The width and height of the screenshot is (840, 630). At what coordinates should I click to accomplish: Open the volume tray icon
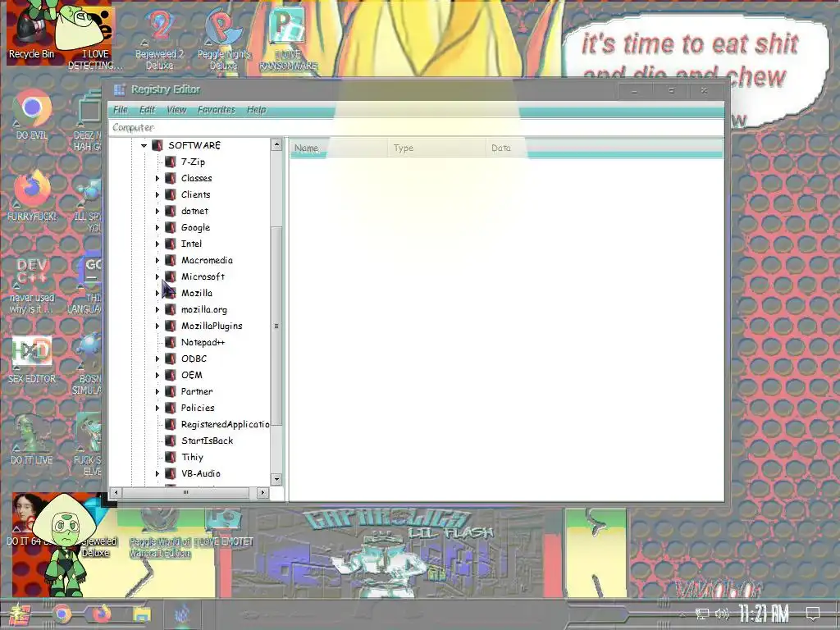point(722,614)
